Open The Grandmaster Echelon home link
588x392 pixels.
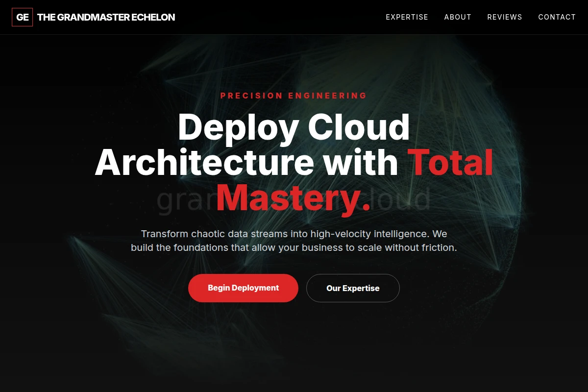coord(93,17)
